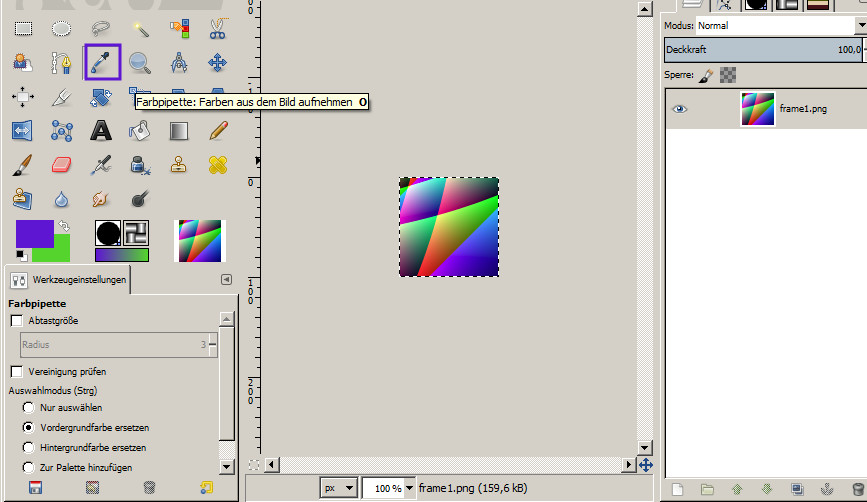Choose the Blur/Sharpen droplet tool
Image resolution: width=867 pixels, height=502 pixels.
(61, 199)
